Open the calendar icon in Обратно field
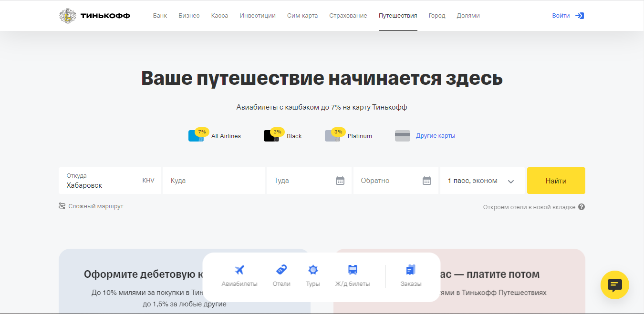The width and height of the screenshot is (644, 314). (427, 181)
